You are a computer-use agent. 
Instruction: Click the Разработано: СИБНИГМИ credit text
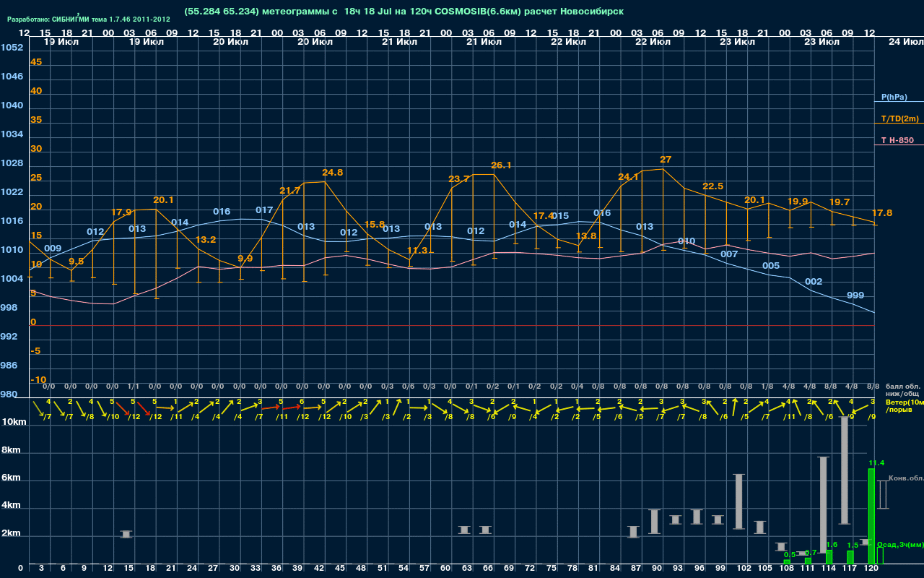tap(89, 19)
